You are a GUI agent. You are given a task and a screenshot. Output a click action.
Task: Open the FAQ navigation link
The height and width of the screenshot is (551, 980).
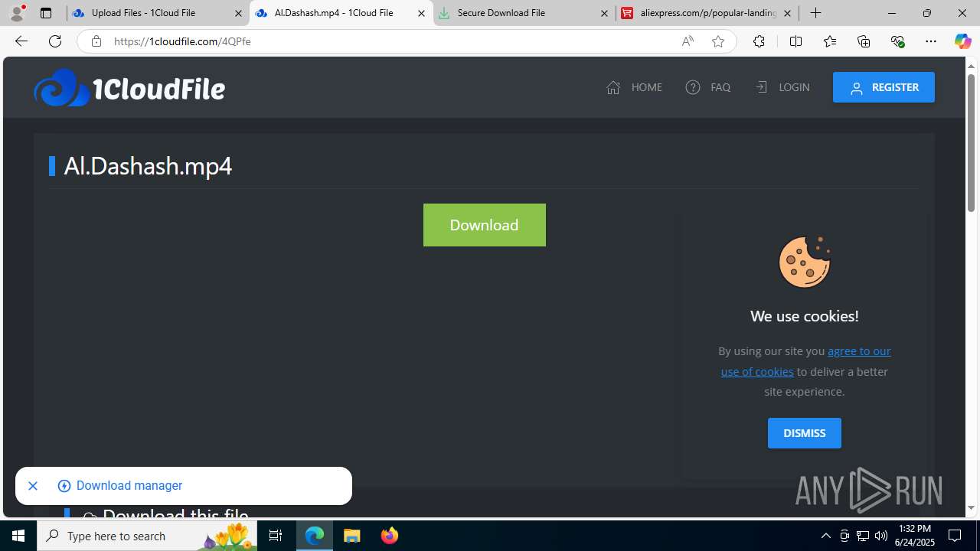click(708, 87)
